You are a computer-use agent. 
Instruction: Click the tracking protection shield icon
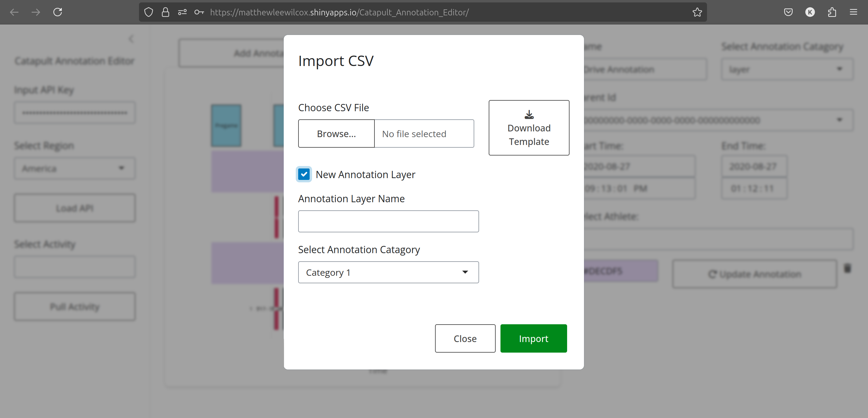(x=148, y=12)
